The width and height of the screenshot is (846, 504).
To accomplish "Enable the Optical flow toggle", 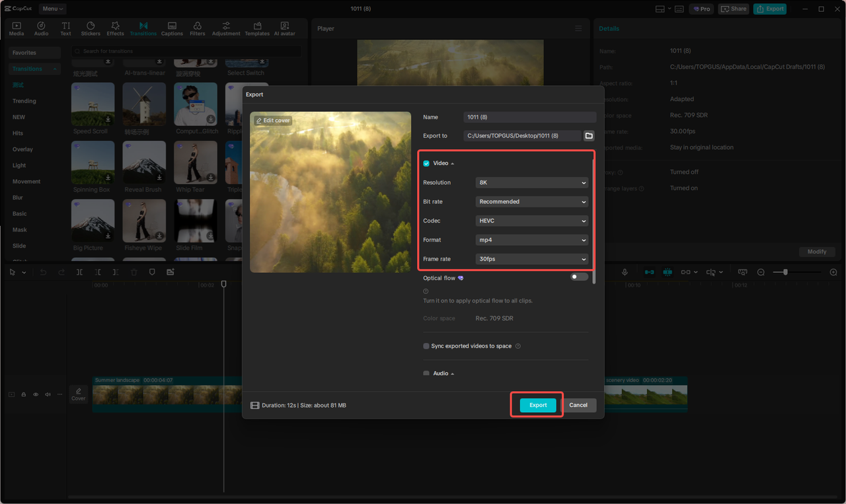I will pos(578,277).
